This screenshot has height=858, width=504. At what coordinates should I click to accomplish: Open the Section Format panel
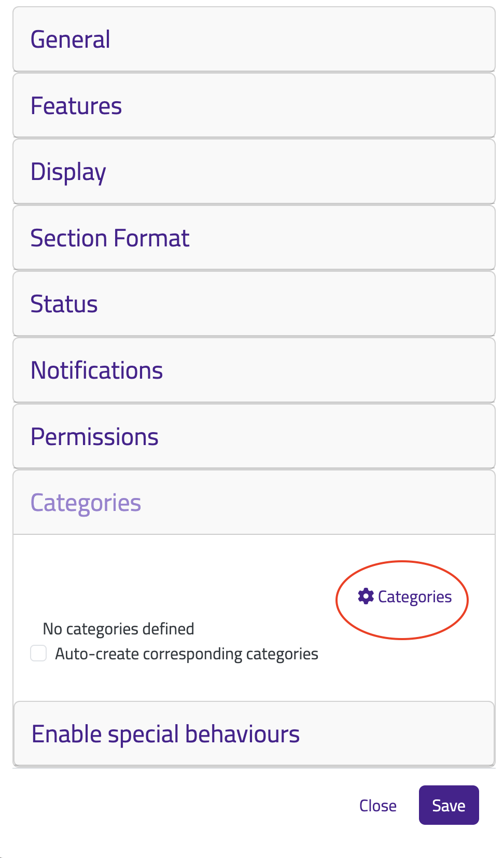click(254, 238)
